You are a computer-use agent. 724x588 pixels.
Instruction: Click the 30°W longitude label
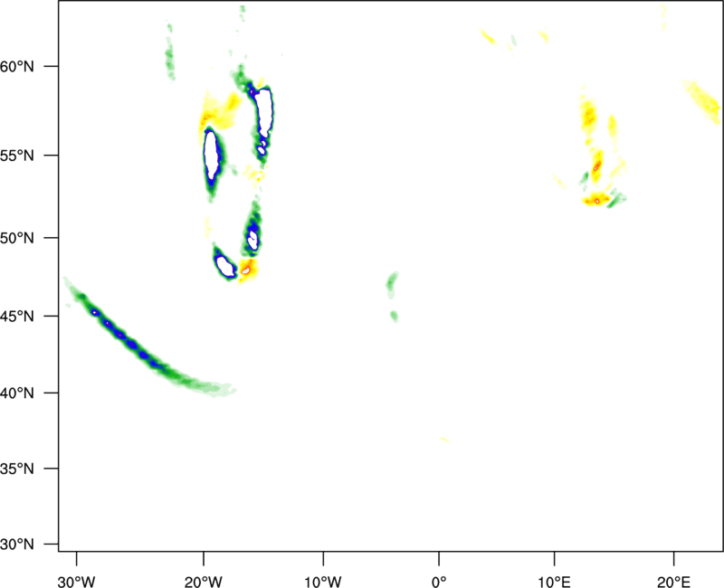(76, 582)
